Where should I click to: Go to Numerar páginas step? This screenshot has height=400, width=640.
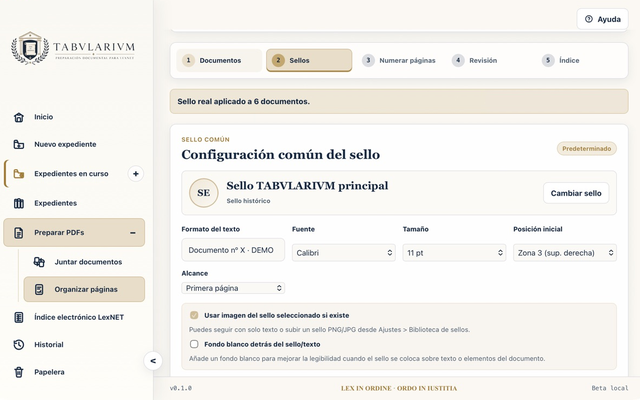click(x=399, y=60)
